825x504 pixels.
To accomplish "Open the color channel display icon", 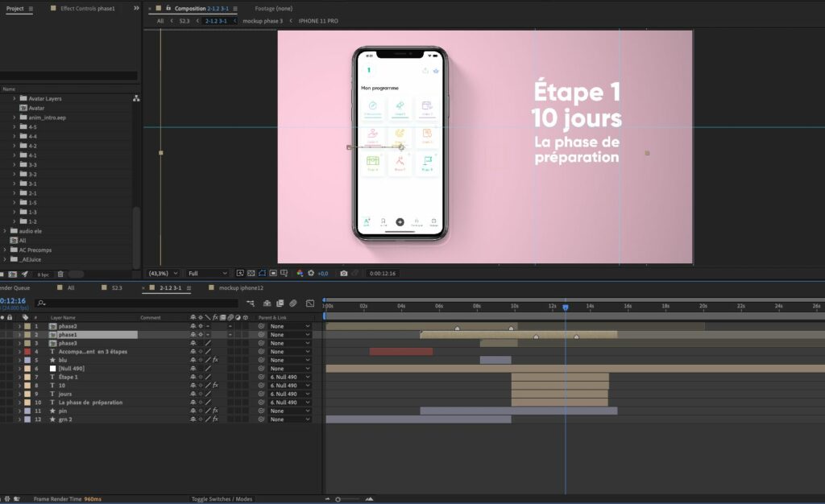I will 300,274.
